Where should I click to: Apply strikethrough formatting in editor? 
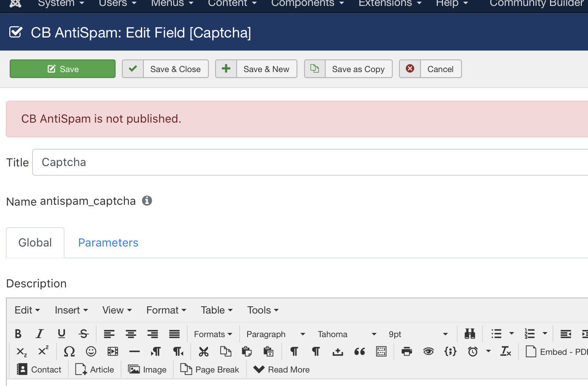[x=84, y=334]
